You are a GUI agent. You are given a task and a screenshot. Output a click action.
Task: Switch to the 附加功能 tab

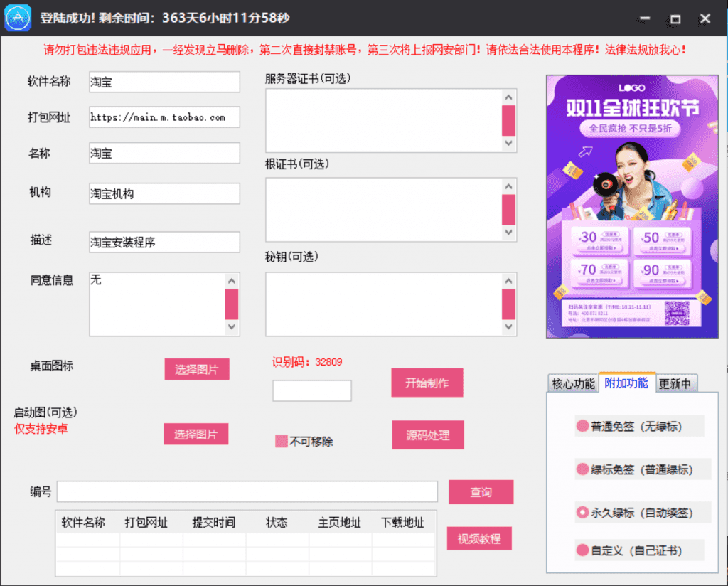[x=627, y=383]
